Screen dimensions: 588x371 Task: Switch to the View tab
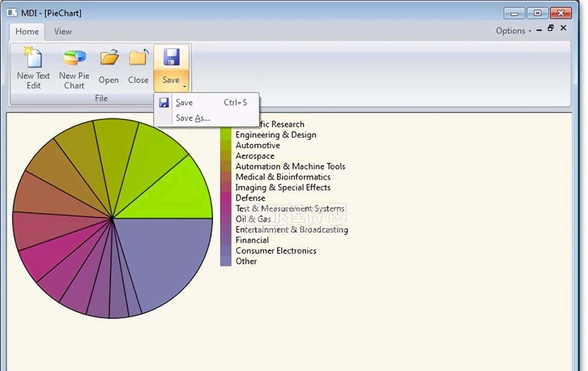click(x=63, y=31)
